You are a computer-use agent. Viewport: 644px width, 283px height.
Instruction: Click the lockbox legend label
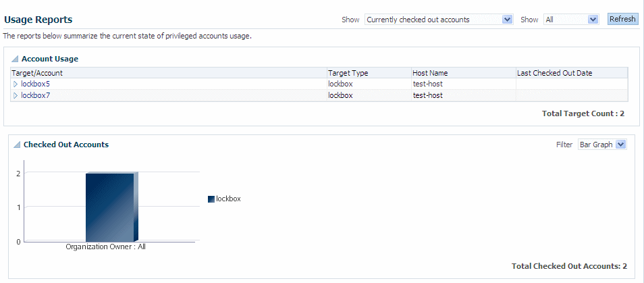[228, 199]
